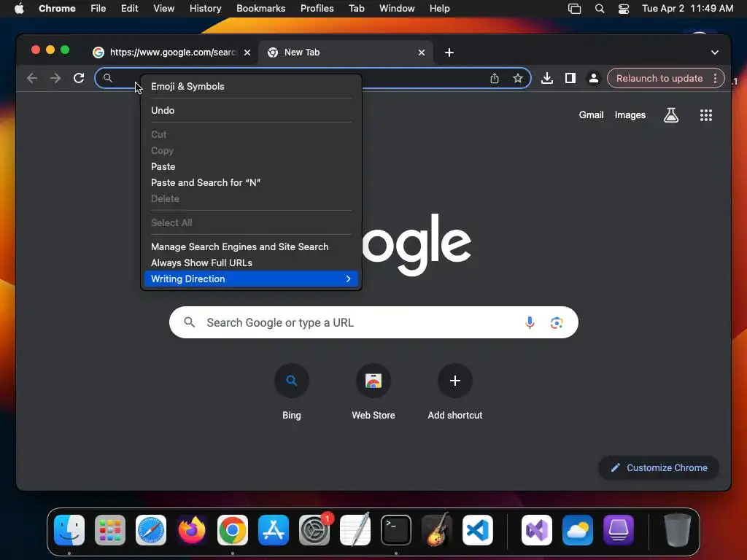Open Manage Search Engines and Site Search
The image size is (747, 560).
click(x=251, y=246)
